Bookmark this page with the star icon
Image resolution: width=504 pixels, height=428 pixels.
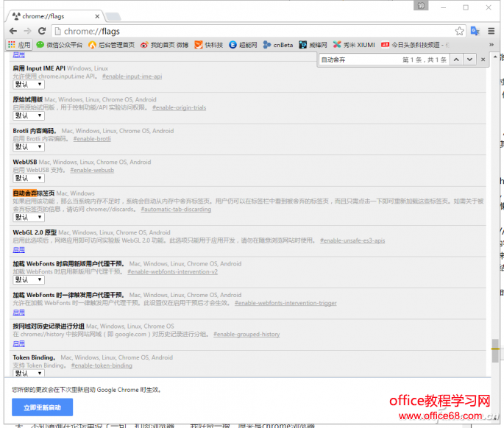(459, 31)
